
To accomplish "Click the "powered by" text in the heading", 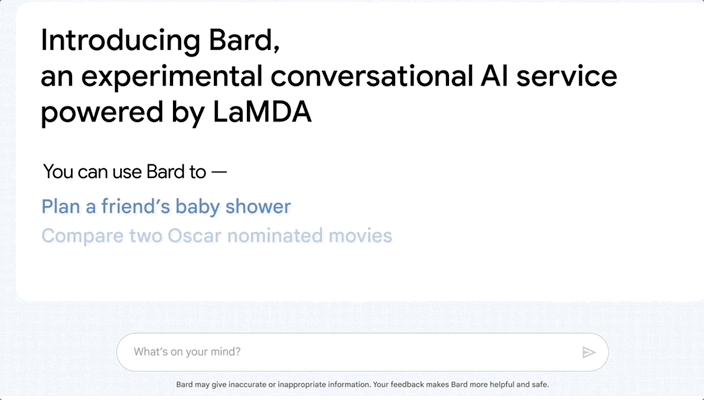I will pos(123,113).
